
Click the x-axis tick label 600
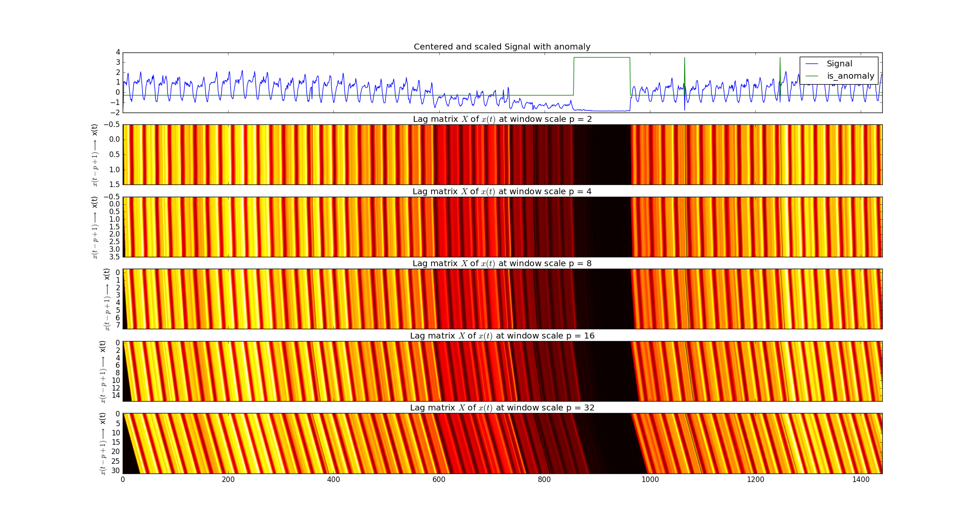[x=439, y=479]
